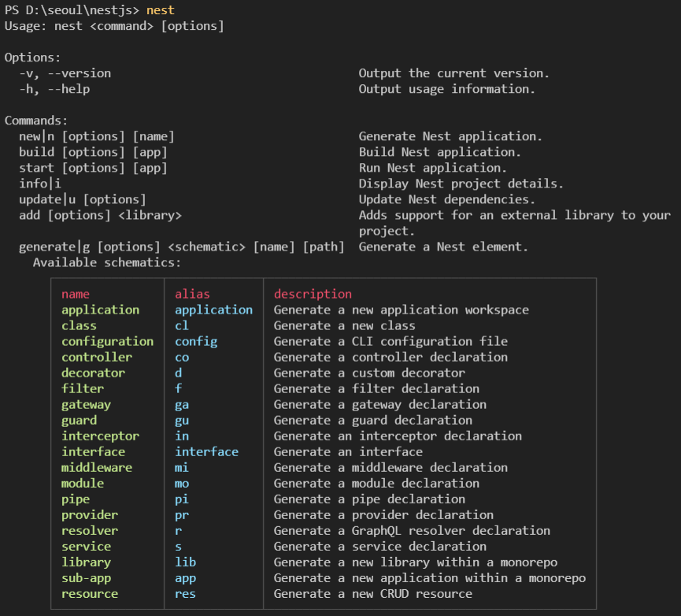Click the 'mi' alias

click(182, 468)
